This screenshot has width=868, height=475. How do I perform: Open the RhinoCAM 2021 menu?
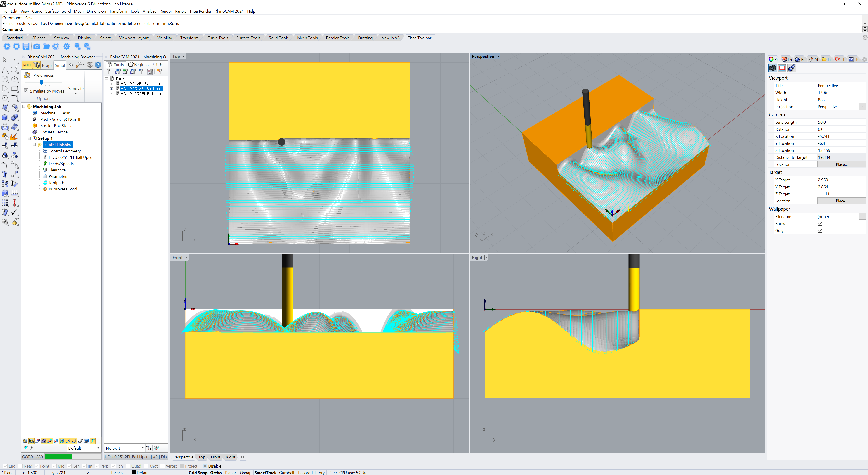click(x=229, y=11)
